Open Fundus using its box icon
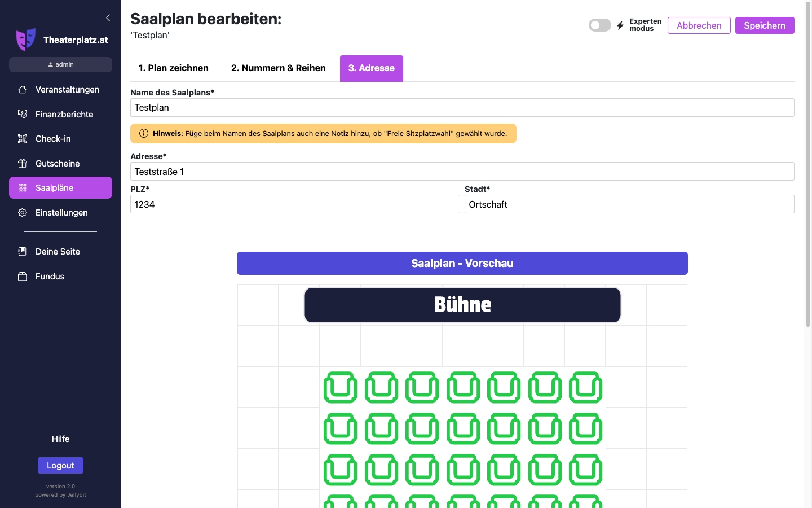This screenshot has width=812, height=508. (23, 276)
